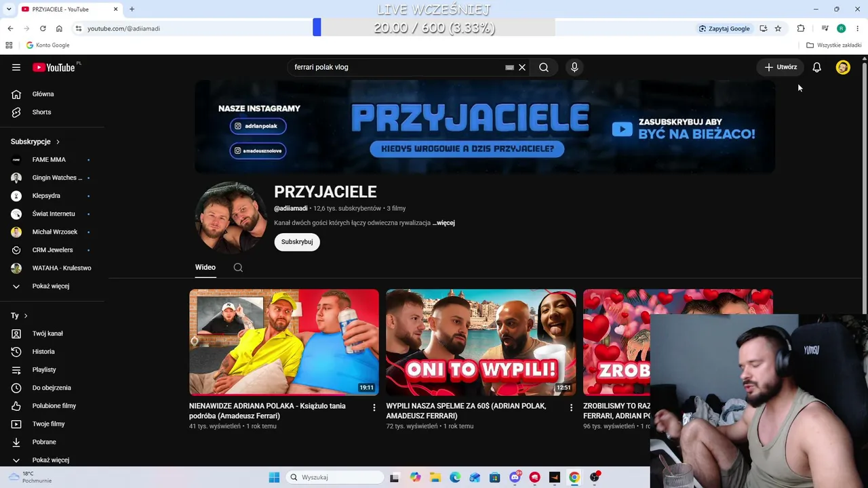Open options menu for NIENAWIDZE ADRIANA POLAKA video
This screenshot has height=488, width=868.
(x=374, y=407)
